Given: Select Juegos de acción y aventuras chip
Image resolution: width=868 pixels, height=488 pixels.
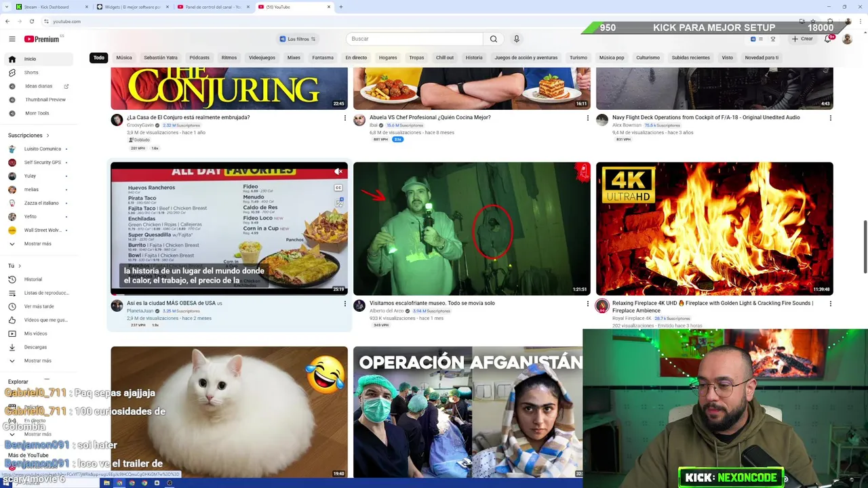Looking at the screenshot, I should [526, 58].
